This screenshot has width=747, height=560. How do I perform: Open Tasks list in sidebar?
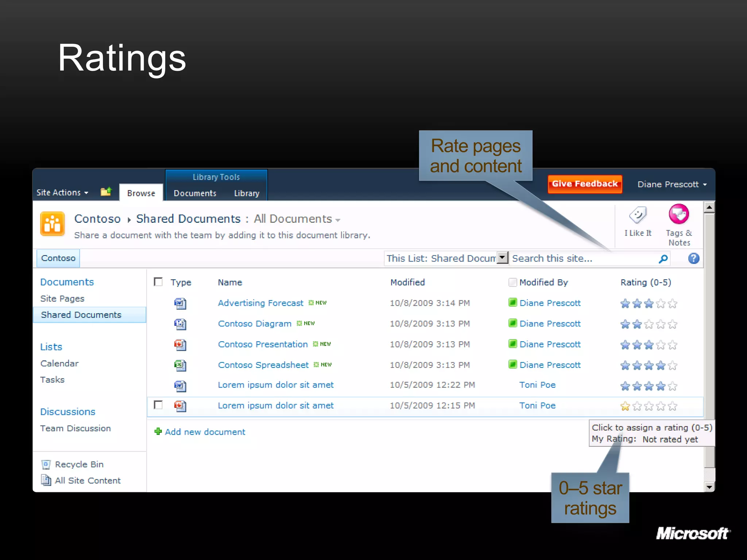point(52,380)
